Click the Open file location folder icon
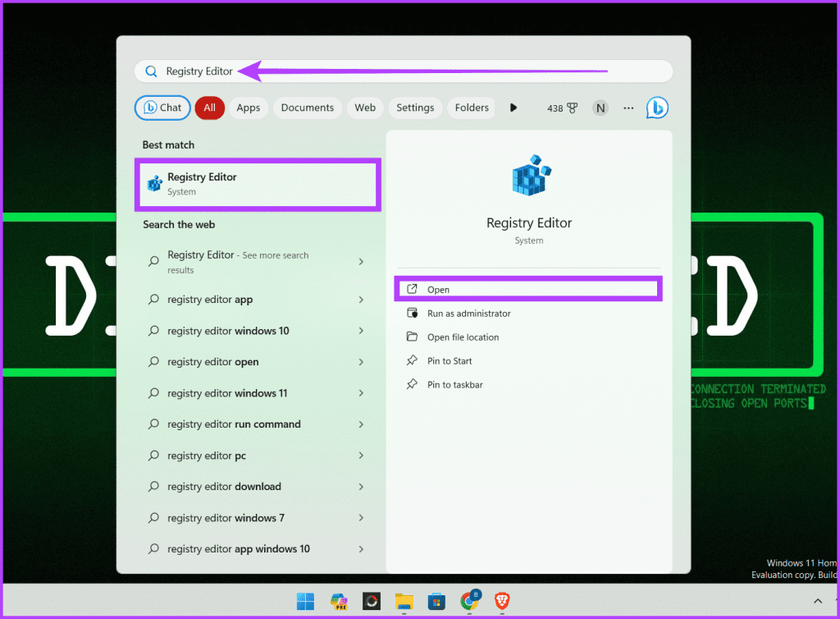The image size is (840, 619). pyautogui.click(x=412, y=337)
